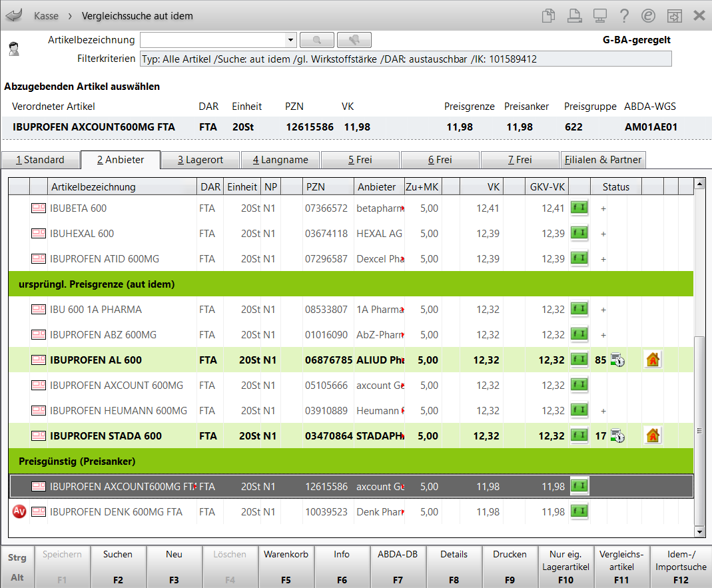The width and height of the screenshot is (712, 588).
Task: Select the IBU 600 1A PHARMA row
Action: [350, 310]
